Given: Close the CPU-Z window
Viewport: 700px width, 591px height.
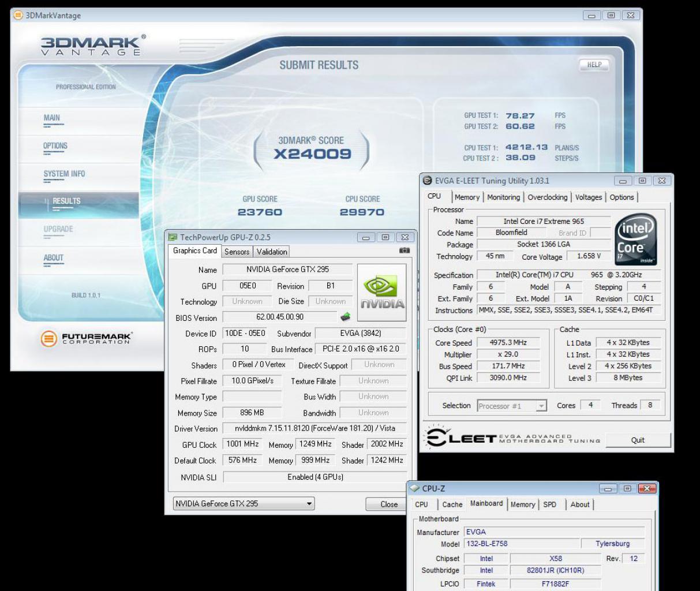Looking at the screenshot, I should tap(647, 489).
